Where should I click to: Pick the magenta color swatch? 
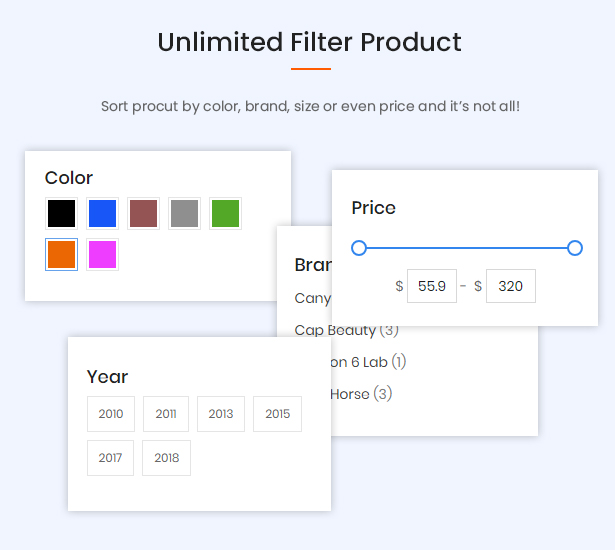(102, 254)
